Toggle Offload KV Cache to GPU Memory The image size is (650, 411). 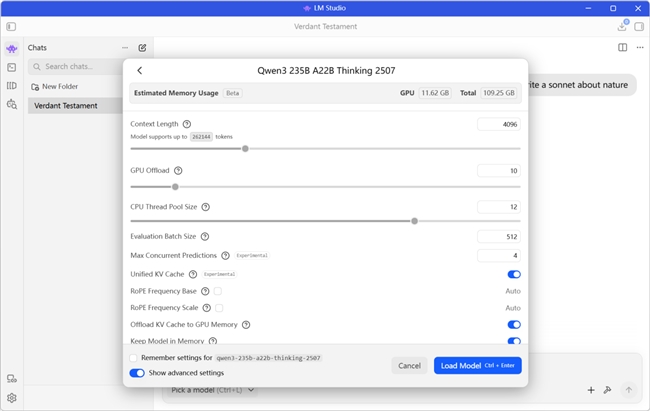tap(514, 324)
